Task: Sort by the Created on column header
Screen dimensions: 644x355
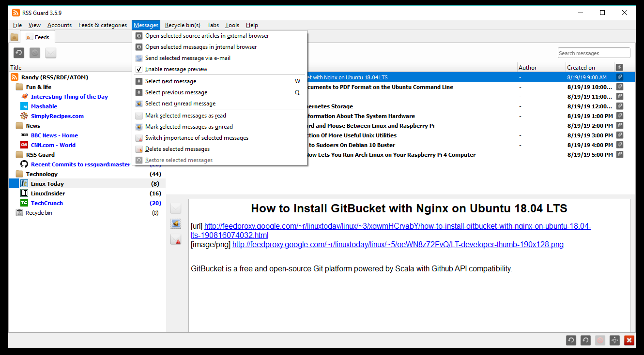Action: [590, 67]
